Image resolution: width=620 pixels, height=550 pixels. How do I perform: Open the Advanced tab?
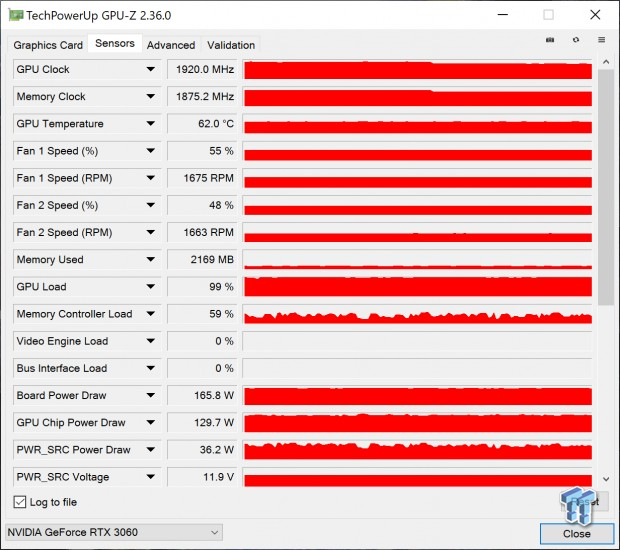click(x=171, y=45)
